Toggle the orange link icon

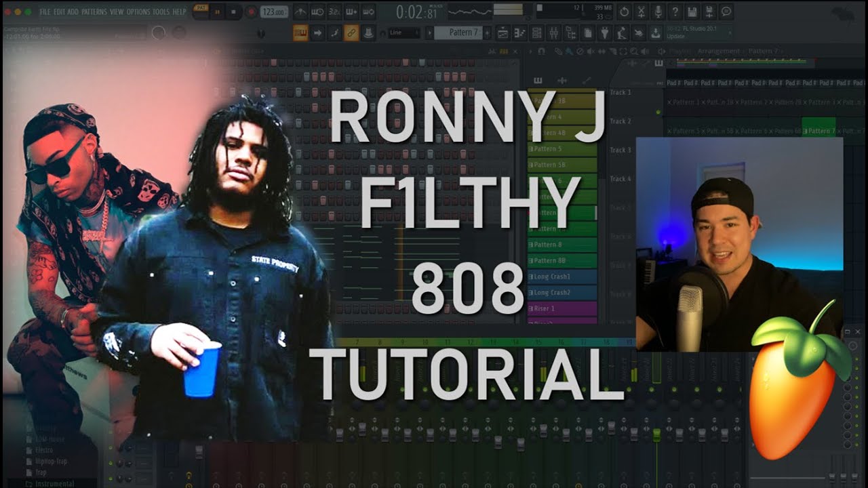(x=351, y=33)
